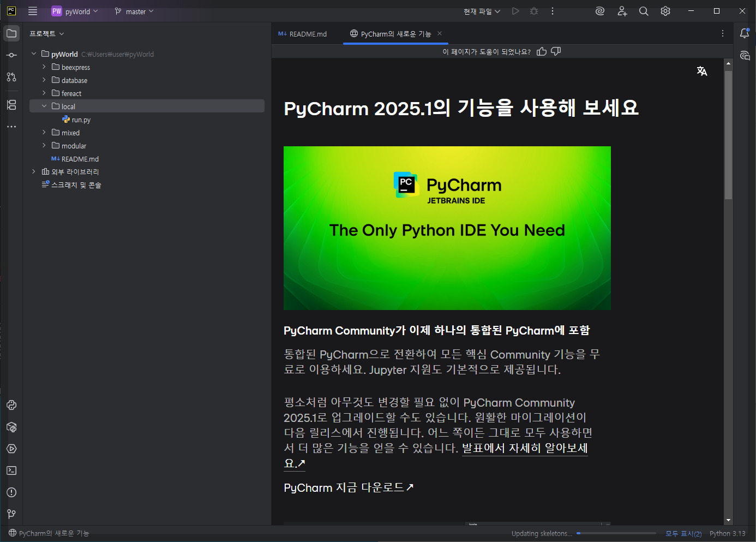Viewport: 756px width, 542px height.
Task: Click Python 3.13 interpreter in status bar
Action: tap(727, 534)
